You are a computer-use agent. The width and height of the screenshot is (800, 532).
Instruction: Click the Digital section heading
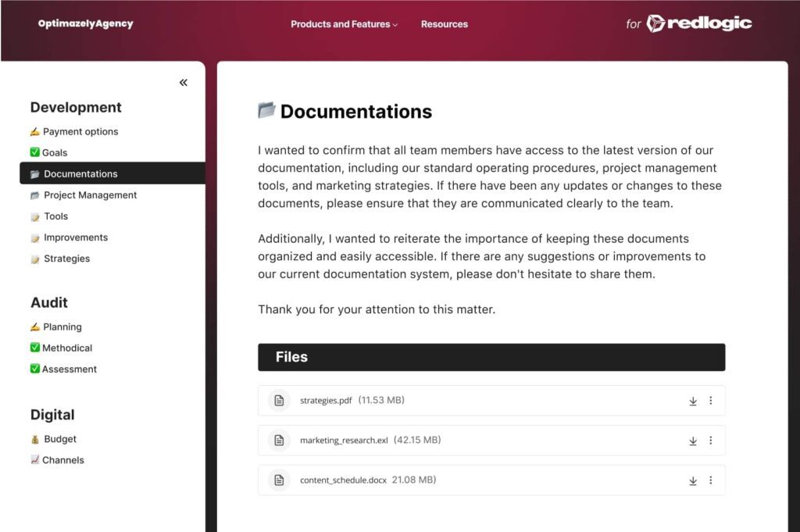tap(52, 415)
